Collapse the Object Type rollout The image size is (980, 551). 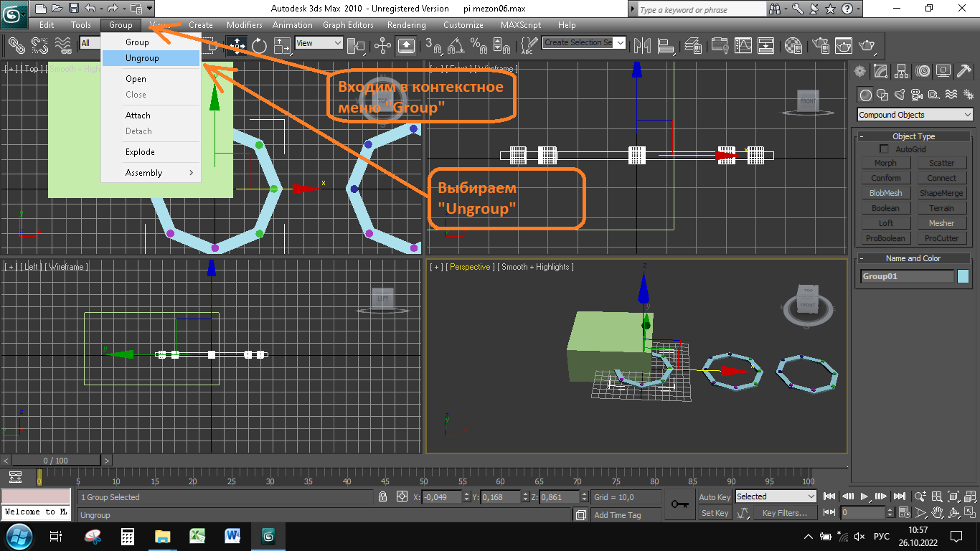coord(913,136)
